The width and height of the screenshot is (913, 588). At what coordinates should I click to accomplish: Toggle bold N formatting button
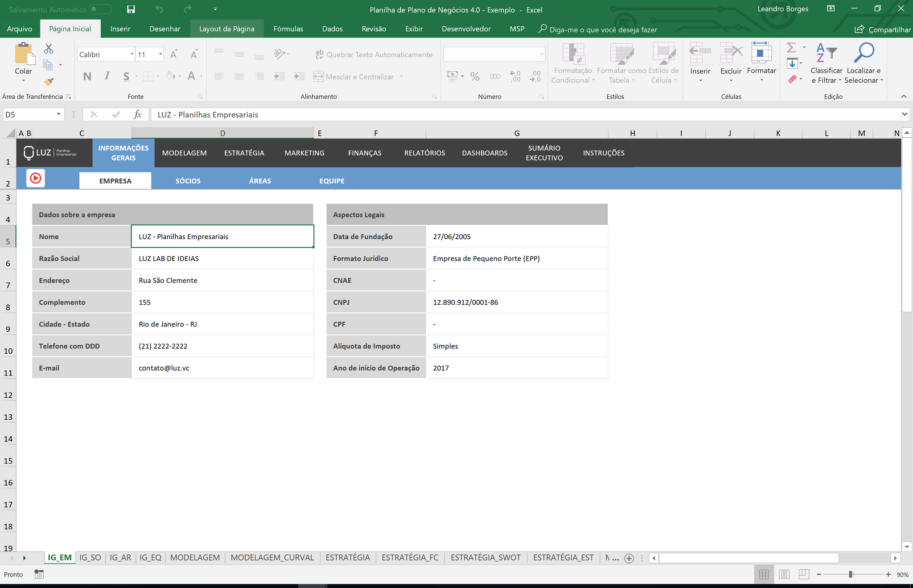coord(87,76)
